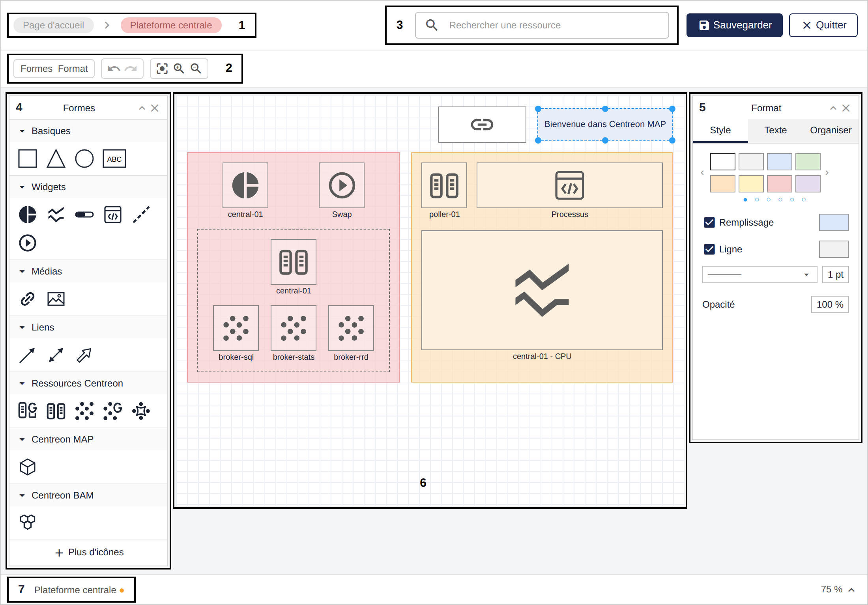
Task: Click the Sauvegarder button
Action: pos(734,25)
